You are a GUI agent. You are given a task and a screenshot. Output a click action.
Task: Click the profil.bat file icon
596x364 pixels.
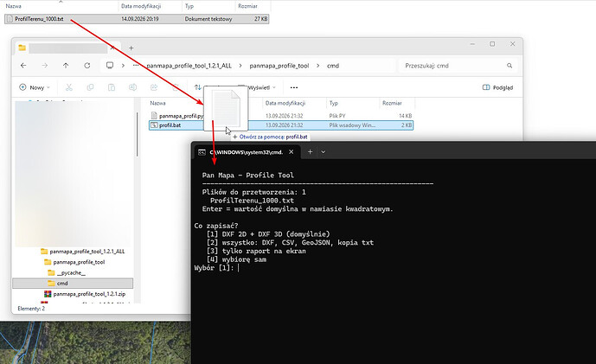tap(154, 125)
